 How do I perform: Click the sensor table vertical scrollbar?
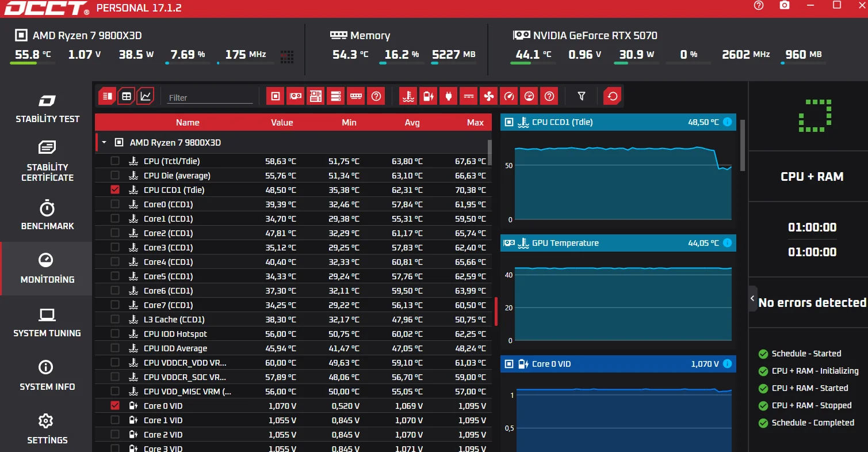point(490,152)
